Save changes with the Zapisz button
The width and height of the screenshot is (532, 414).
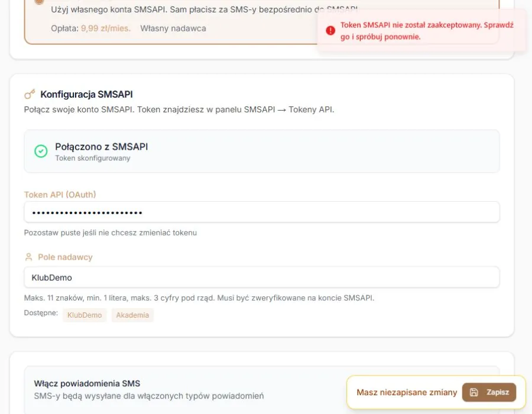click(489, 392)
